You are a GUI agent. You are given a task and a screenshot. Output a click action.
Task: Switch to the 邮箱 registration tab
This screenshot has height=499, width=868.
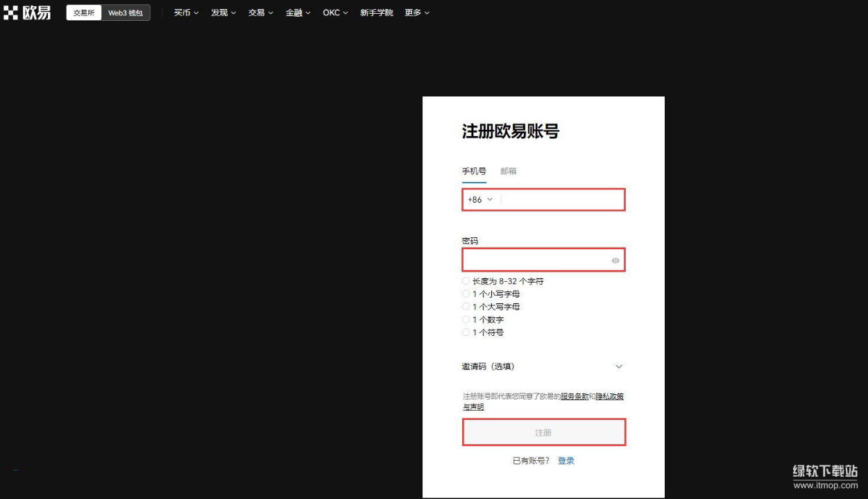click(x=509, y=171)
